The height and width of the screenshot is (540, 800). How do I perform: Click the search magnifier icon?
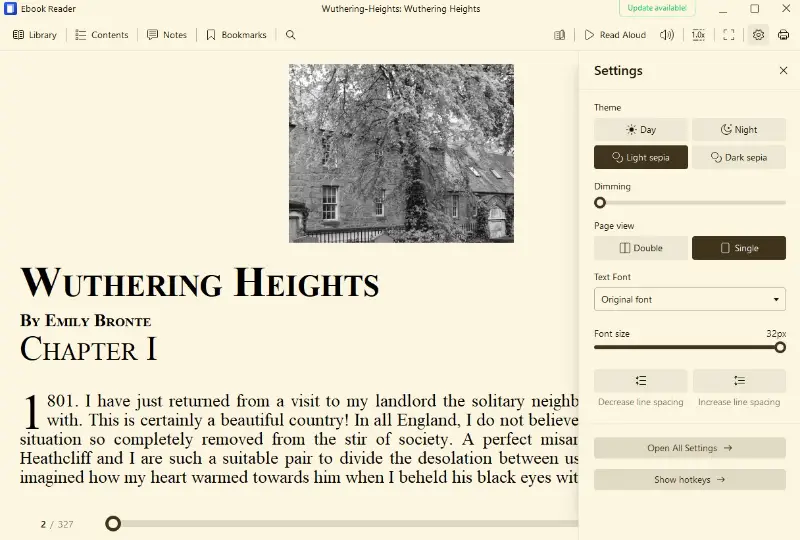[290, 35]
